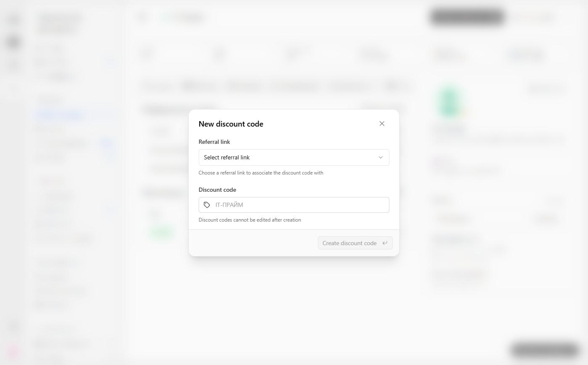Click the 'cannot be edited after creation' note
Screen dimensions: 588x365
coord(250,220)
